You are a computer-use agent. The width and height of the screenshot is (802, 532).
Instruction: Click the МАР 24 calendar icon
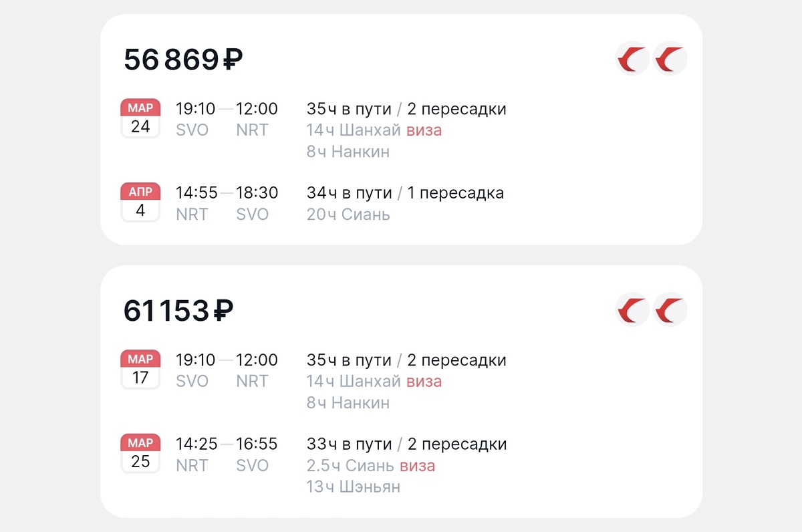click(x=140, y=118)
